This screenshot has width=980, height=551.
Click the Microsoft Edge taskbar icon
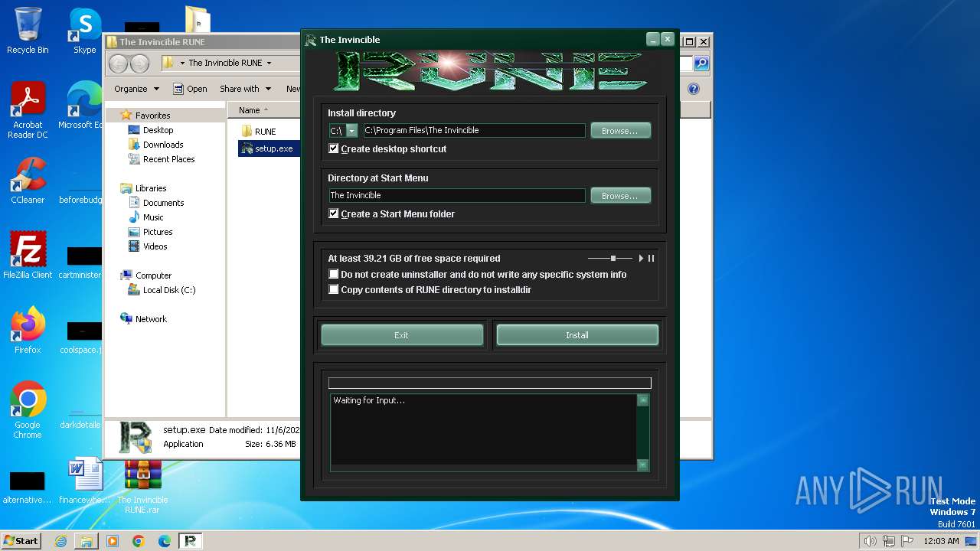[x=165, y=541]
